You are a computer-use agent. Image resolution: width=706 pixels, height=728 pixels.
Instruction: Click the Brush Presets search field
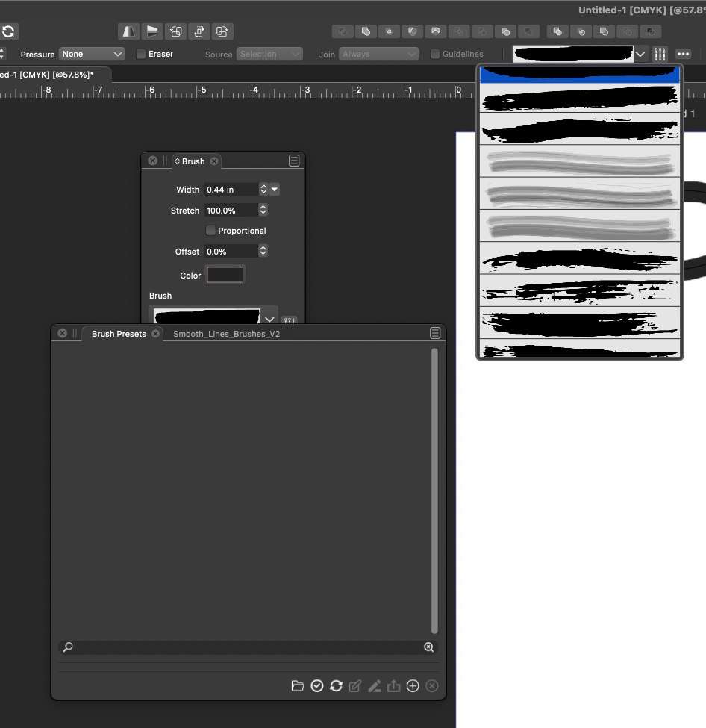[x=246, y=647]
